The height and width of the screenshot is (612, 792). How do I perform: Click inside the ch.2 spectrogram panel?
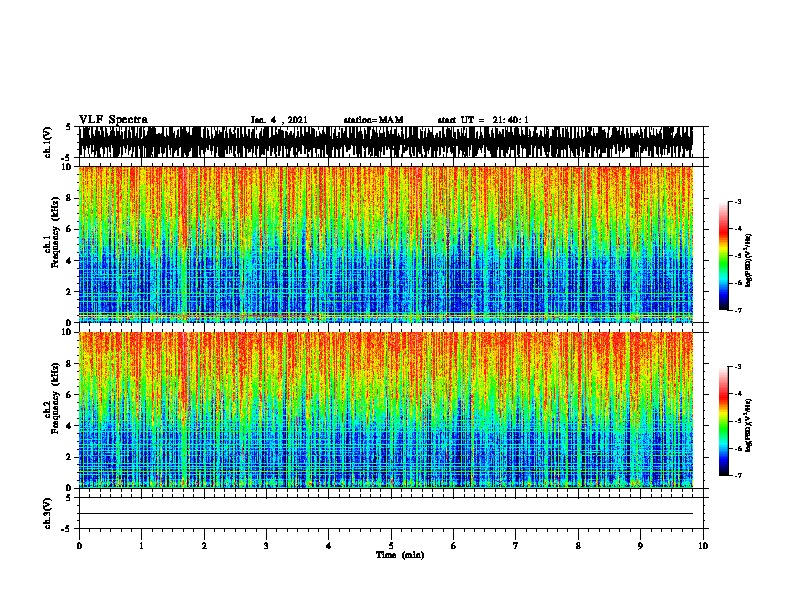pyautogui.click(x=386, y=410)
